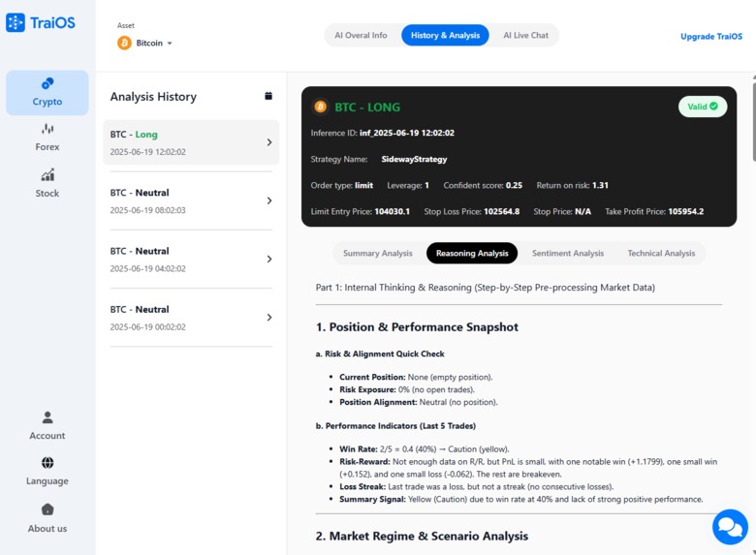Click the Confident score 0.25 value
The height and width of the screenshot is (555, 756).
click(x=514, y=185)
